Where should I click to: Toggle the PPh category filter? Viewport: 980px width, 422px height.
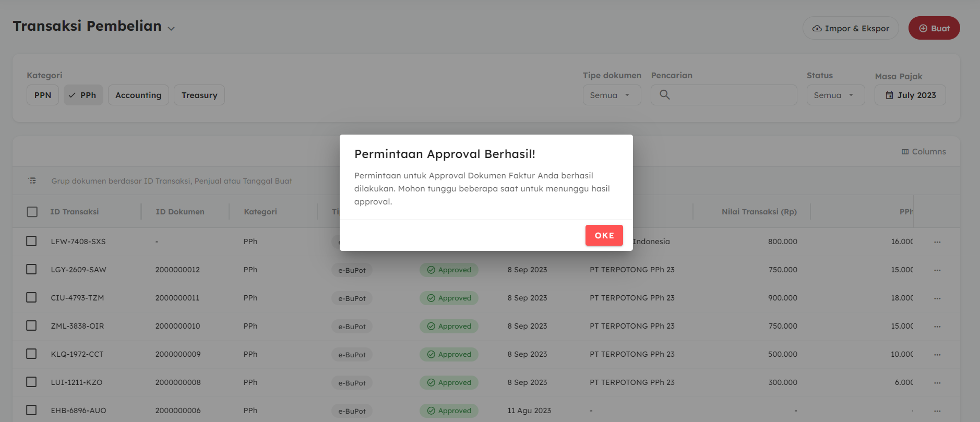click(83, 95)
